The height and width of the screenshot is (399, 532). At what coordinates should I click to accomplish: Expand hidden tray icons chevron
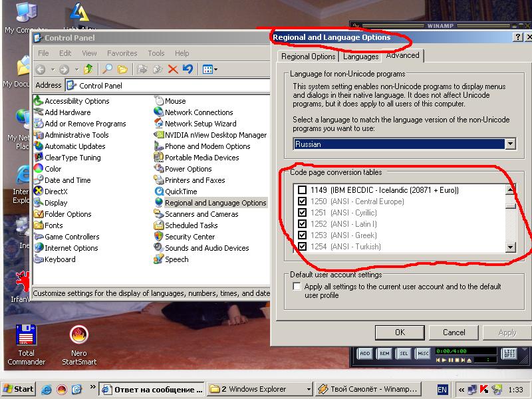point(461,390)
